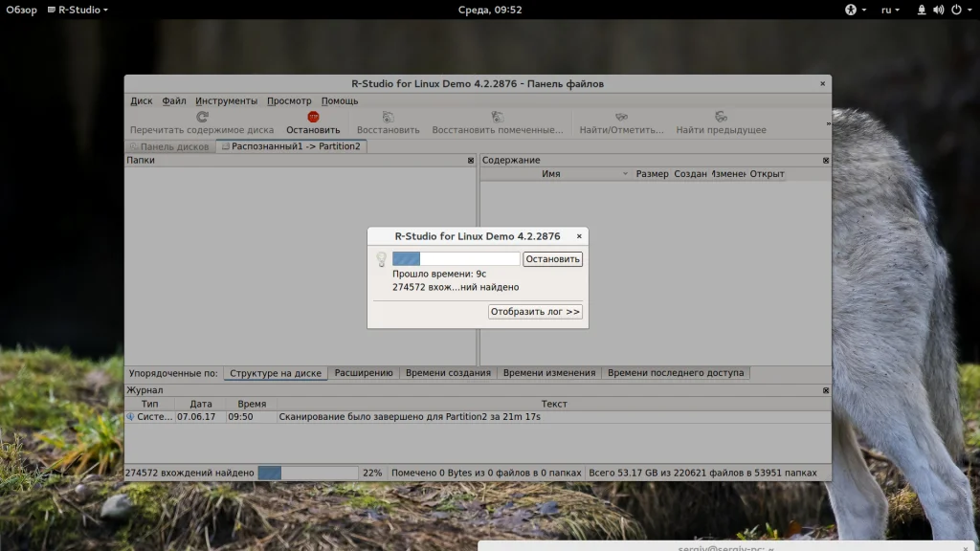
Task: Click the Найти/Отметить find toolbar icon
Action: click(621, 117)
